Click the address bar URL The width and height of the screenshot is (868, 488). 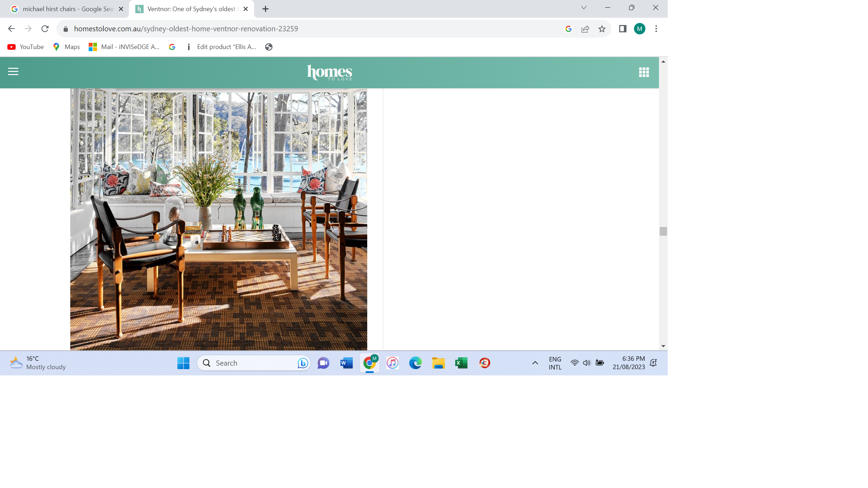point(186,29)
